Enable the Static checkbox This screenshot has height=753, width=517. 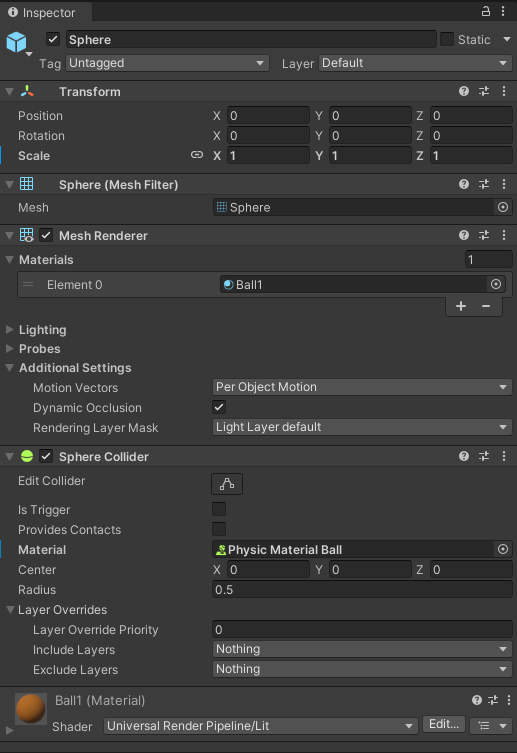[447, 39]
